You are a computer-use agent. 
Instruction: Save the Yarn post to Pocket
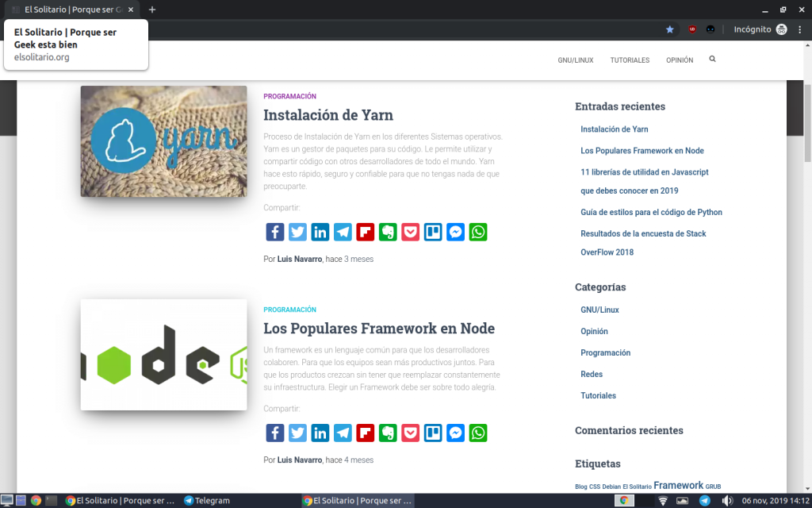(411, 232)
